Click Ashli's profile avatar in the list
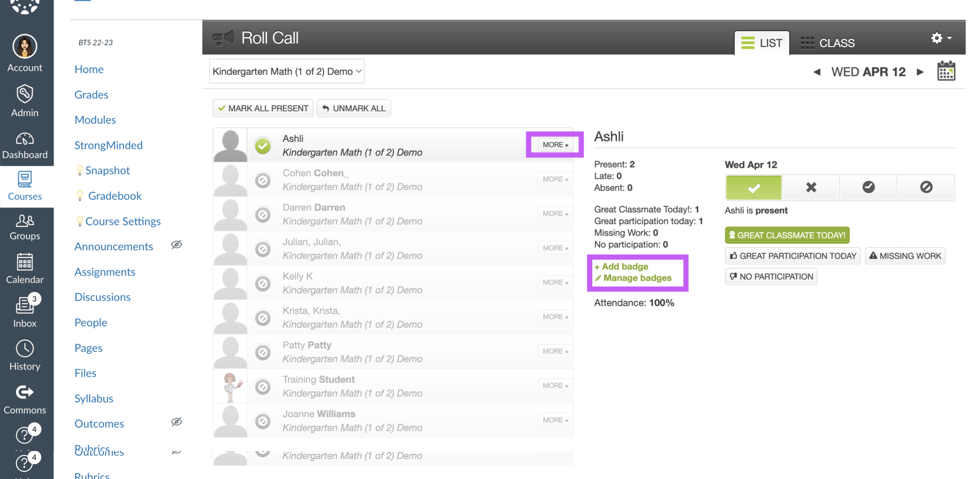The height and width of the screenshot is (479, 980). tap(230, 146)
